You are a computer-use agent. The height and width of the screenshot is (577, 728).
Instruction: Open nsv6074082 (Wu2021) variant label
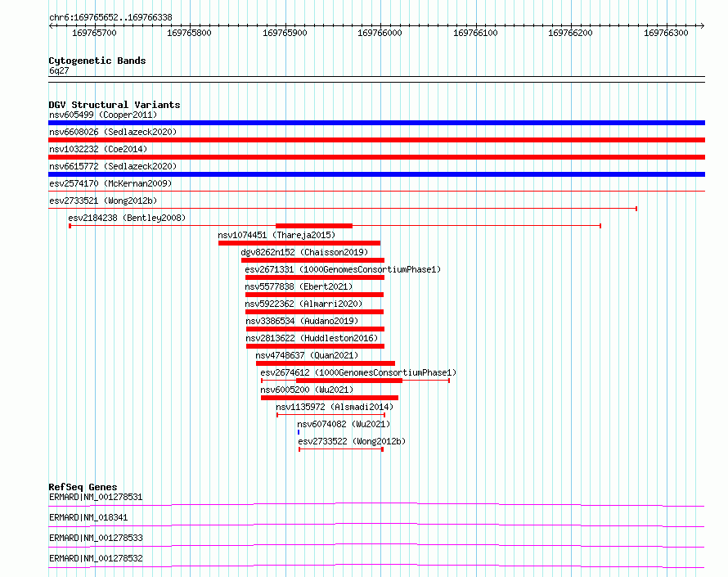pyautogui.click(x=344, y=424)
